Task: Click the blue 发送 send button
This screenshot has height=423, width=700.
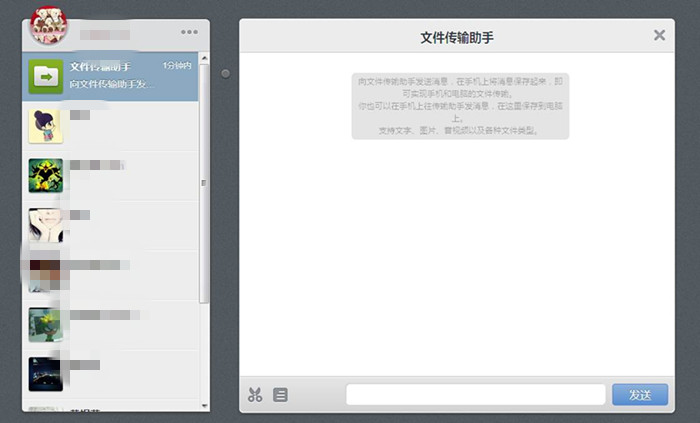Action: click(640, 395)
